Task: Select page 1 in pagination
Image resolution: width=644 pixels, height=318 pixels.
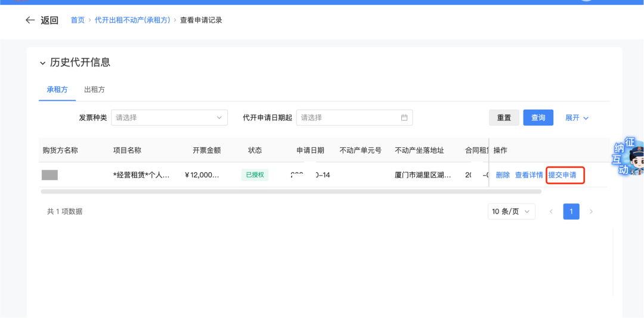Action: pos(571,212)
